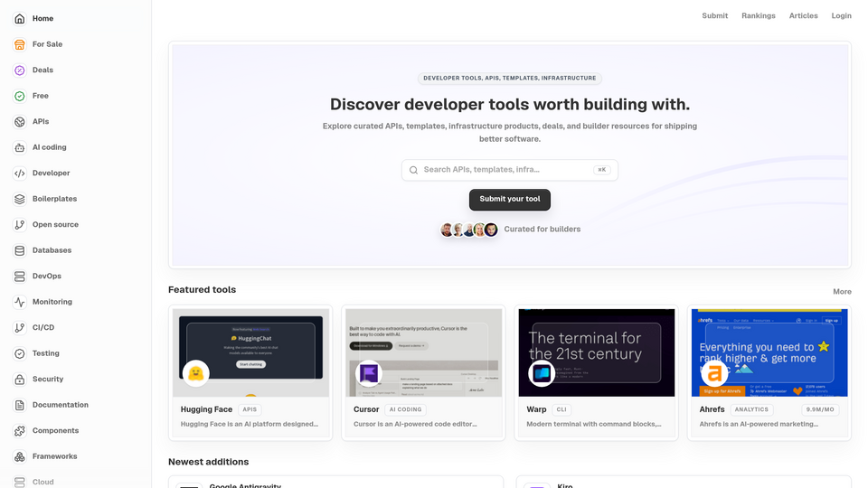Click the CI/CD branch icon
This screenshot has width=868, height=488.
19,327
